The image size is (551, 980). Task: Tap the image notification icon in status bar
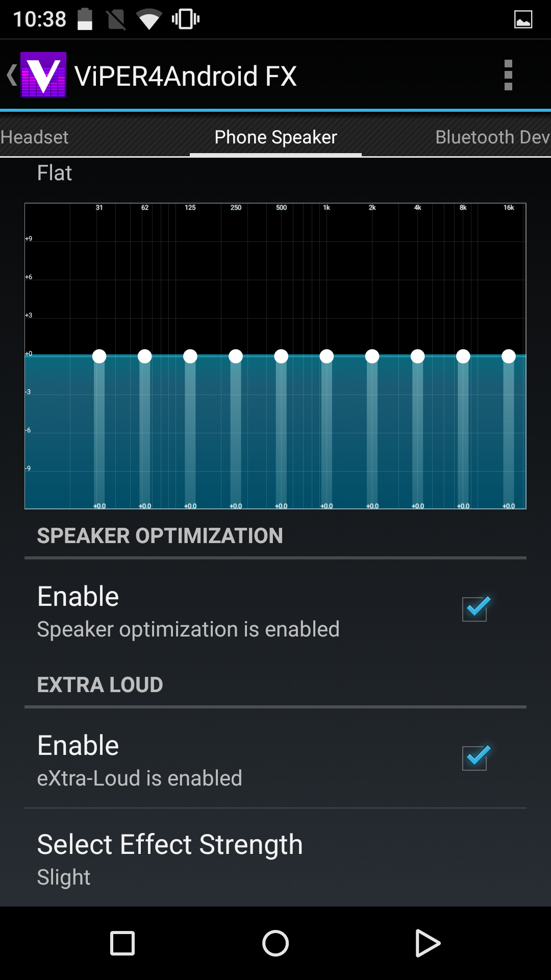523,19
